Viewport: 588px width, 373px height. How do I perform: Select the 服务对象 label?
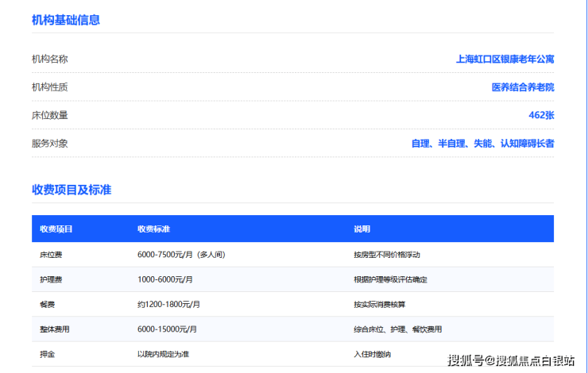click(x=49, y=144)
